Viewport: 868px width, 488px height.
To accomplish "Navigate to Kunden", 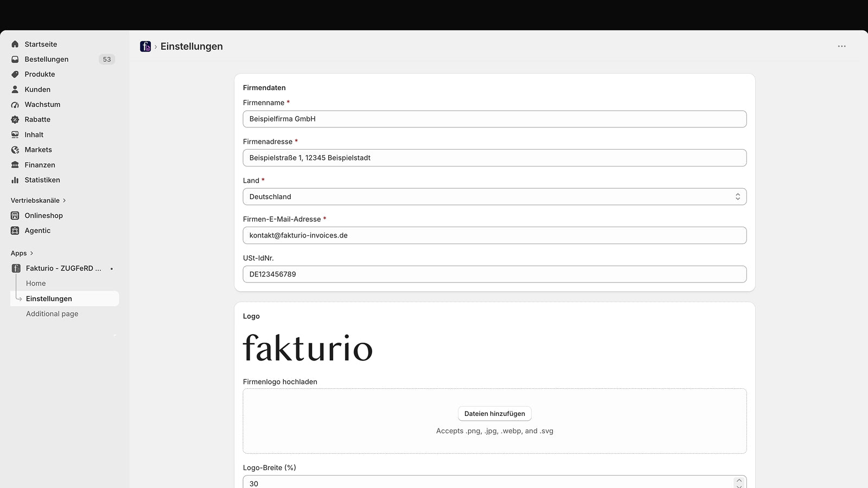I will pyautogui.click(x=37, y=89).
